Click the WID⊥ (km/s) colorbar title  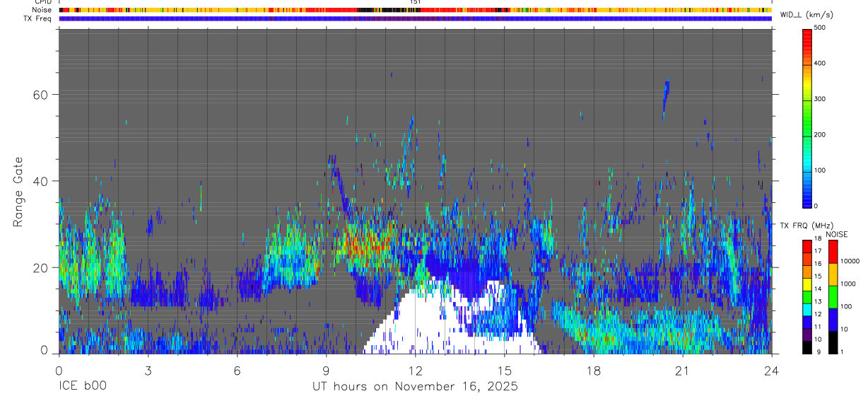click(808, 15)
